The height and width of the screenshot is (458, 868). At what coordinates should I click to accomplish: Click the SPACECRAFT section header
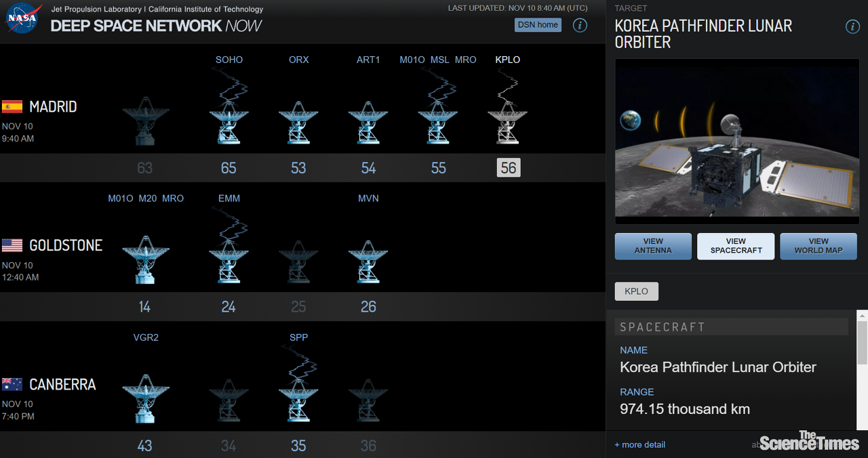point(732,327)
